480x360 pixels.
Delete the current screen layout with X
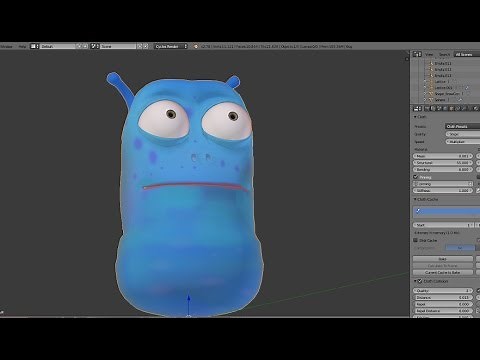tap(86, 46)
